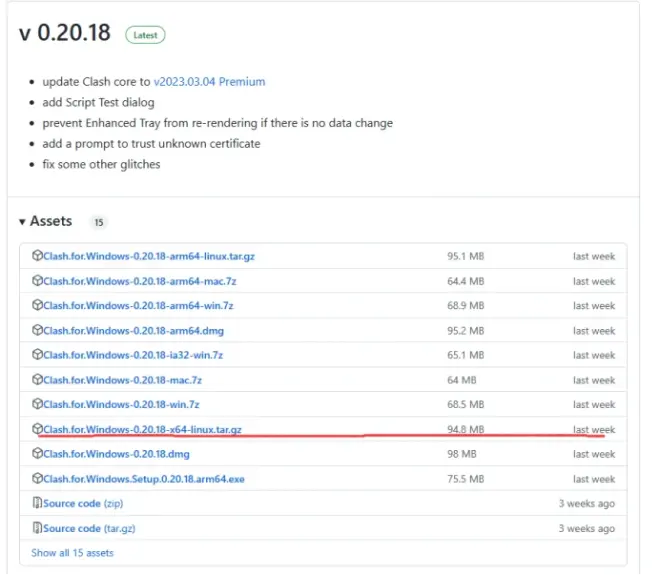The width and height of the screenshot is (660, 575).
Task: Download Clash.for.Windows-0.20.18-arm64.dmg
Action: coord(133,330)
